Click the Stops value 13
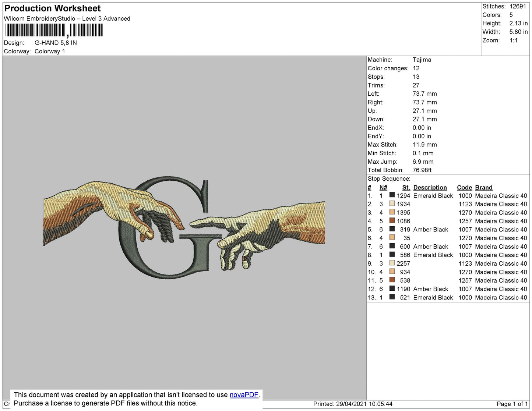This screenshot has height=411, width=532. coord(416,77)
